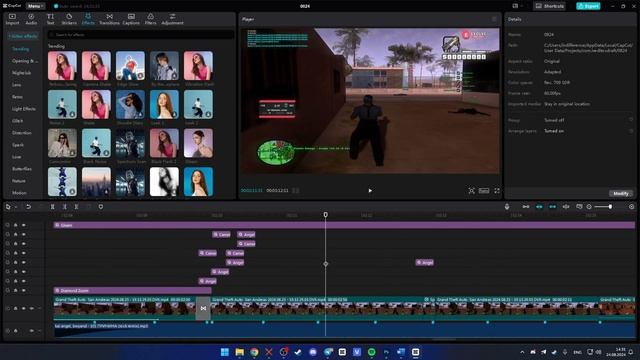Select the Glitch effects category

tap(18, 121)
